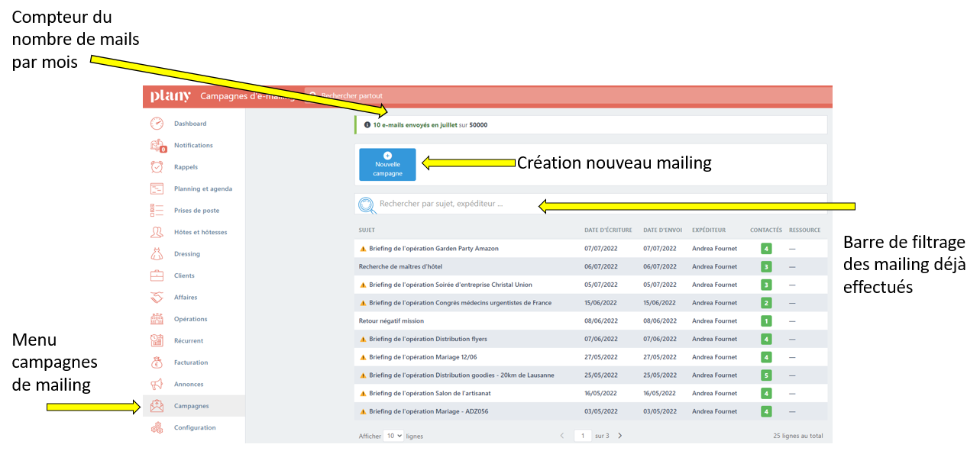
Task: Click the Facturation money bag icon
Action: click(x=157, y=362)
